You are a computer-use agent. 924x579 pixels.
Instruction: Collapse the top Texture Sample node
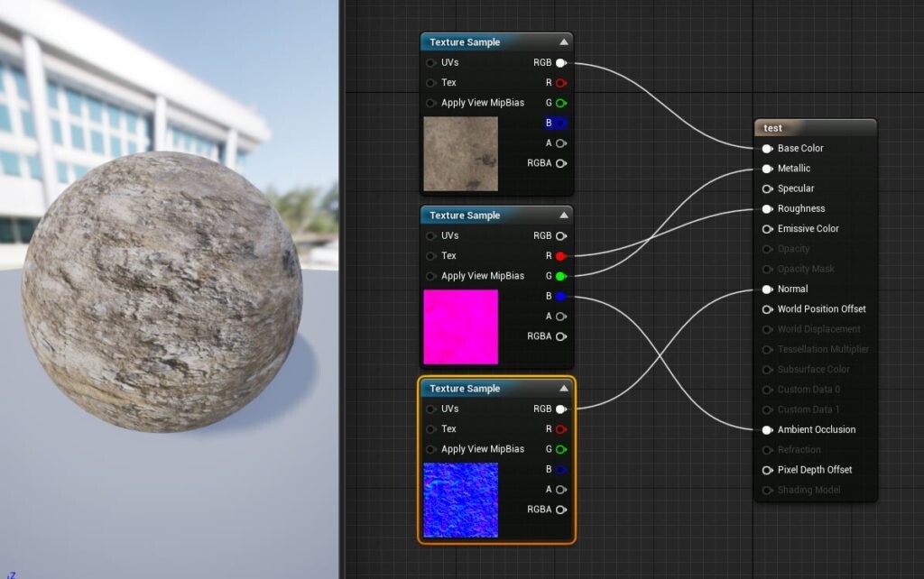coord(563,41)
